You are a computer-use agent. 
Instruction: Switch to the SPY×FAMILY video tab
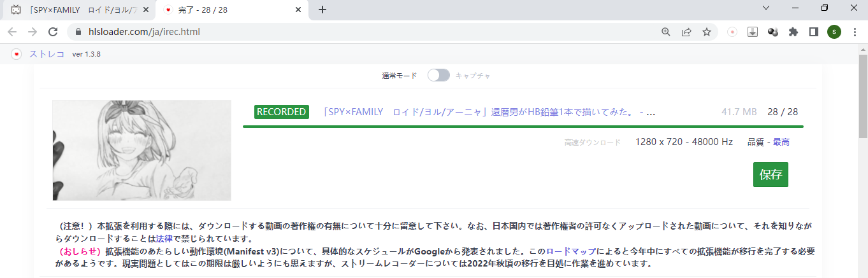[x=78, y=10]
